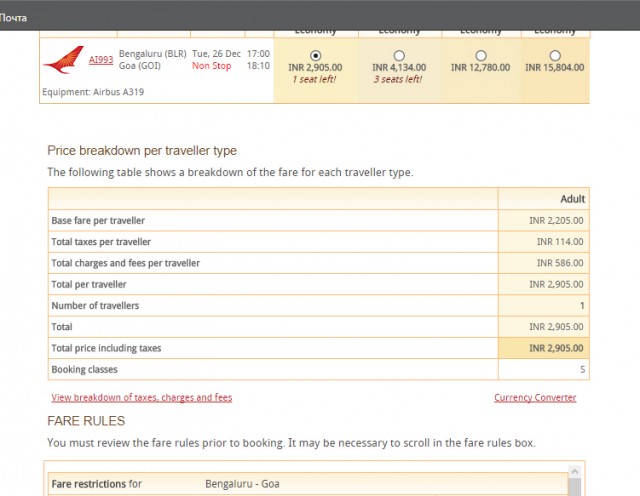Click the '1 seat left!' notice
This screenshot has height=496, width=640.
point(316,79)
